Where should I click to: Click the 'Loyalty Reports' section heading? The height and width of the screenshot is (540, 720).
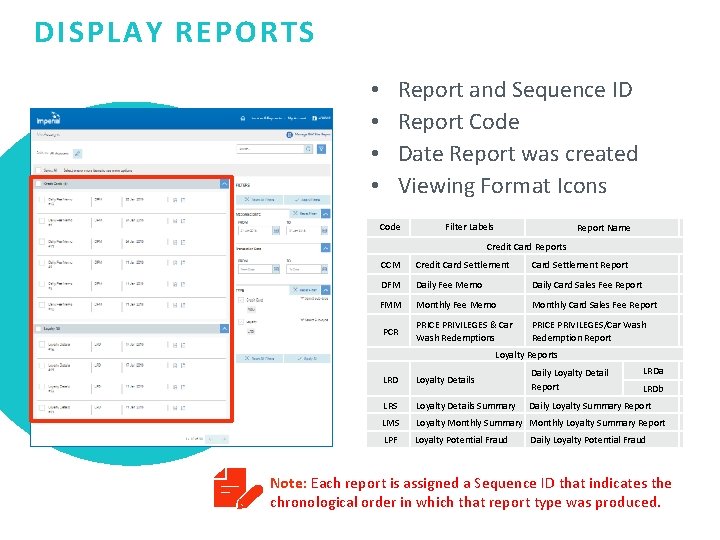coord(526,355)
